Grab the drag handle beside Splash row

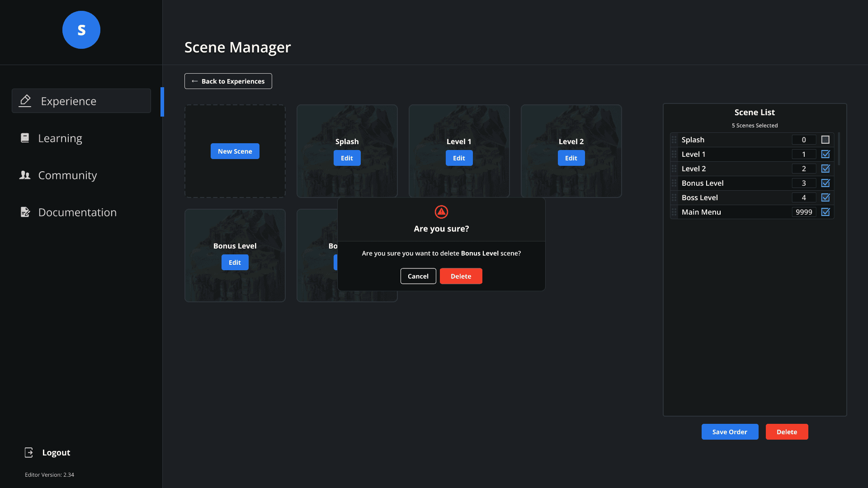click(x=674, y=140)
